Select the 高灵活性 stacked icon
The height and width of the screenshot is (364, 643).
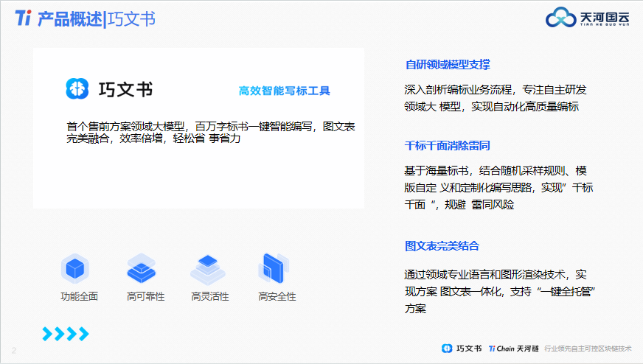(208, 270)
